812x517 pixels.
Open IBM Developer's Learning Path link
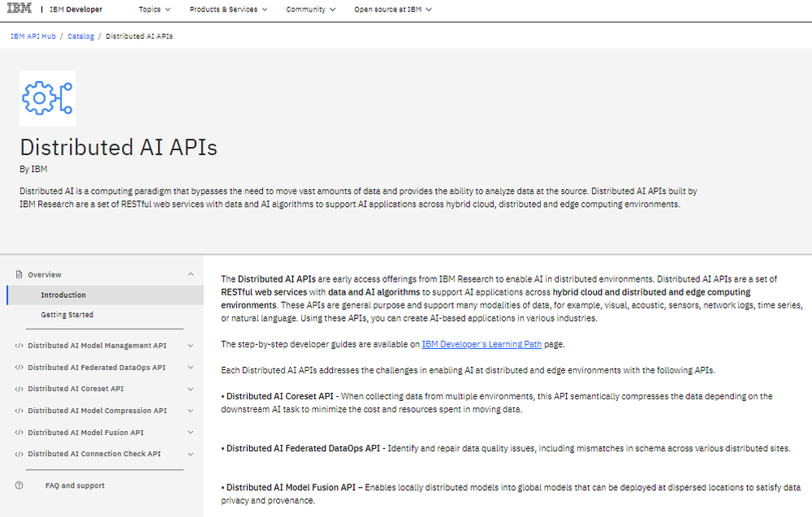tap(482, 344)
